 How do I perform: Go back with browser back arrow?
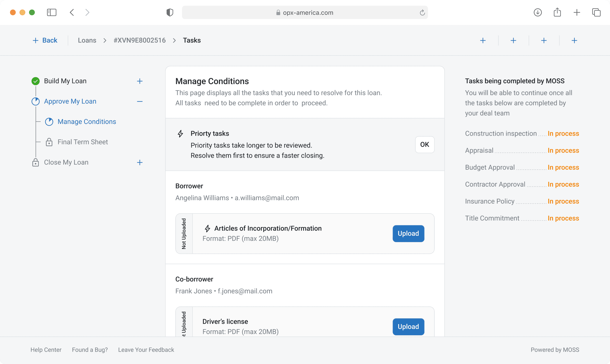[72, 13]
